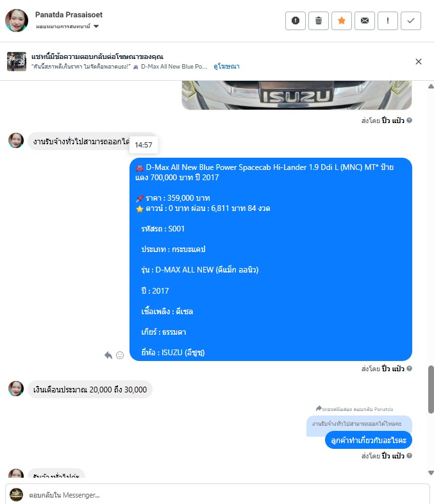Open Panatda Prasaisoet profile name
Screen dimensions: 434x504
click(69, 15)
